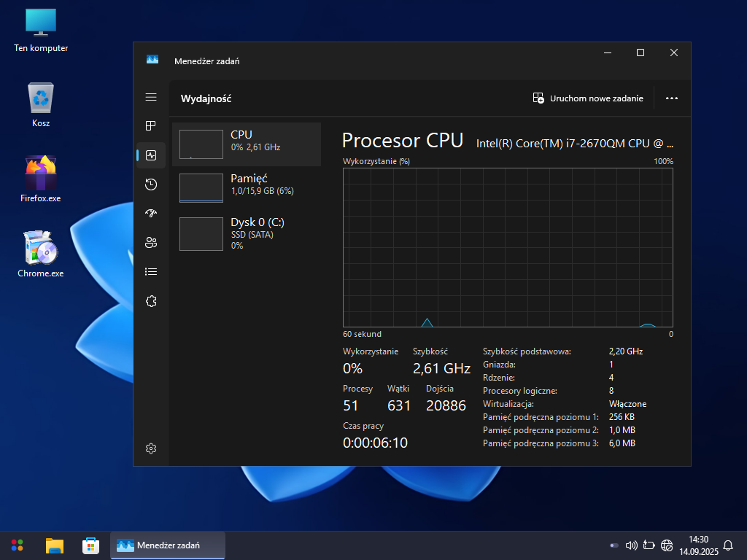This screenshot has width=747, height=560.
Task: Open Startup apps icon in sidebar
Action: point(151,214)
